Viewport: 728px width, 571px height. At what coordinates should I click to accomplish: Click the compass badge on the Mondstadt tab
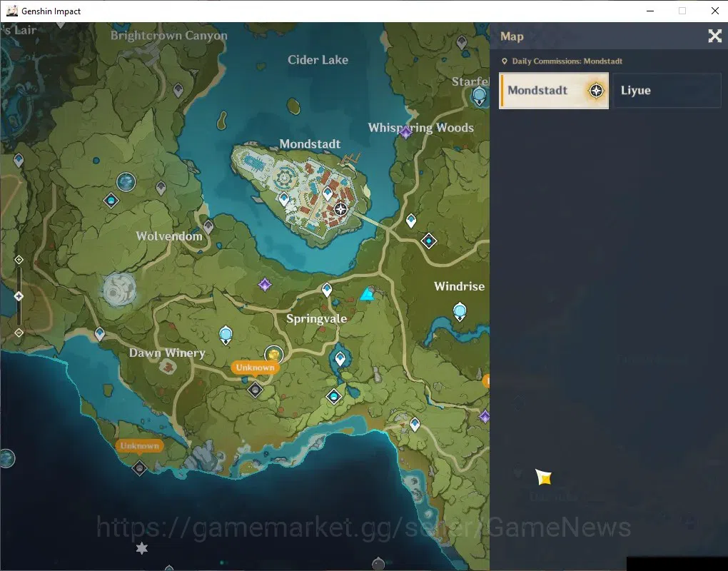596,91
